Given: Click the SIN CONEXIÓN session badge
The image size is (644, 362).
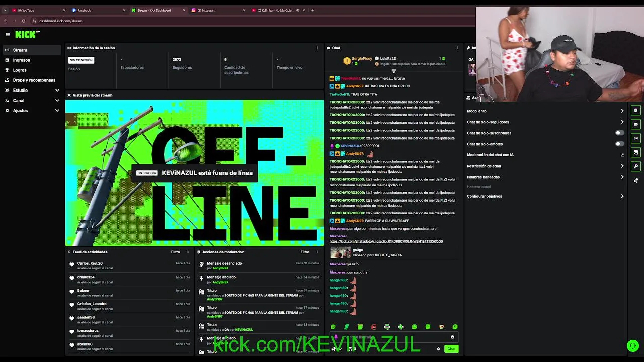Looking at the screenshot, I should point(81,60).
